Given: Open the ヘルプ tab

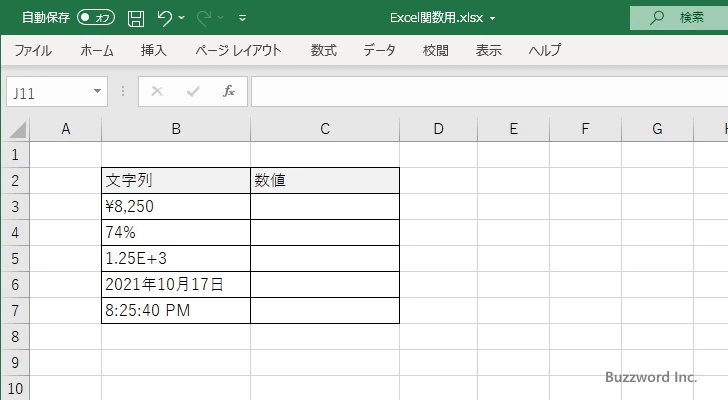Looking at the screenshot, I should point(545,50).
